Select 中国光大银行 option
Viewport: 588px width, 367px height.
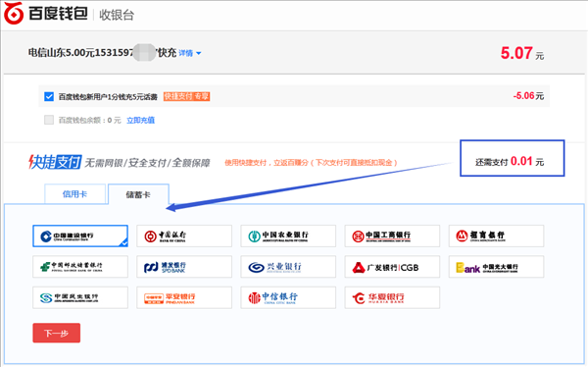[x=496, y=267]
